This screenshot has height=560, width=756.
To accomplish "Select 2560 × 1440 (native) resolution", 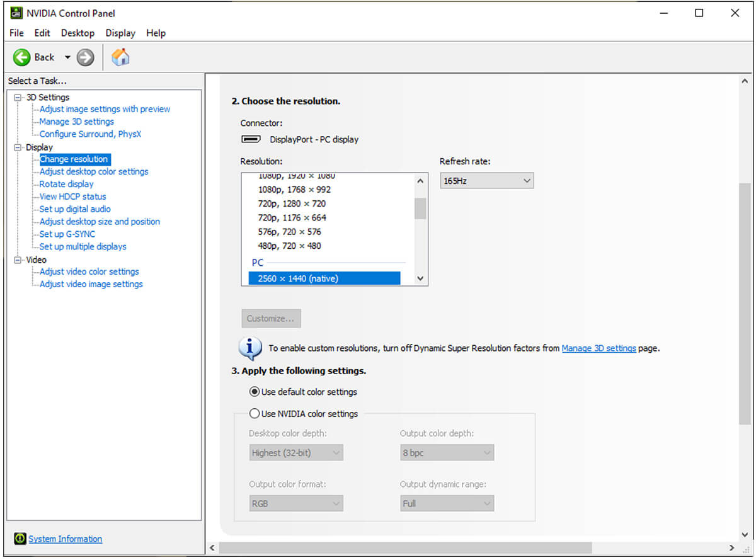I will coord(324,278).
